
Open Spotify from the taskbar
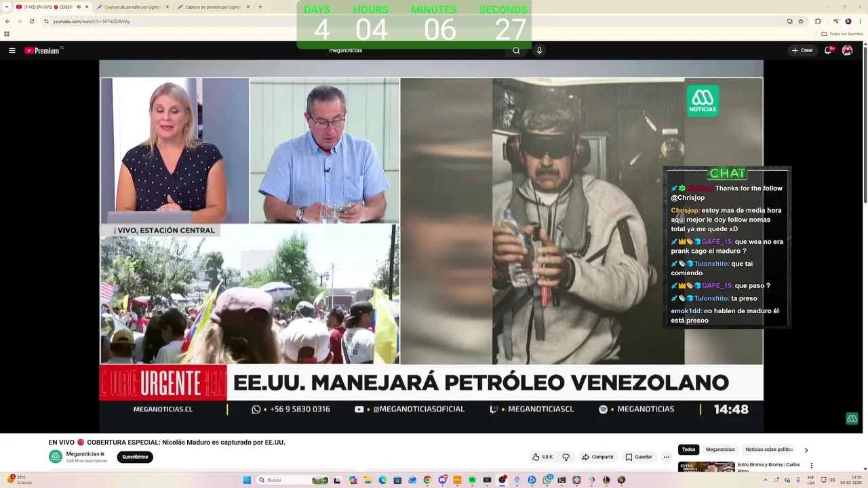click(x=472, y=480)
